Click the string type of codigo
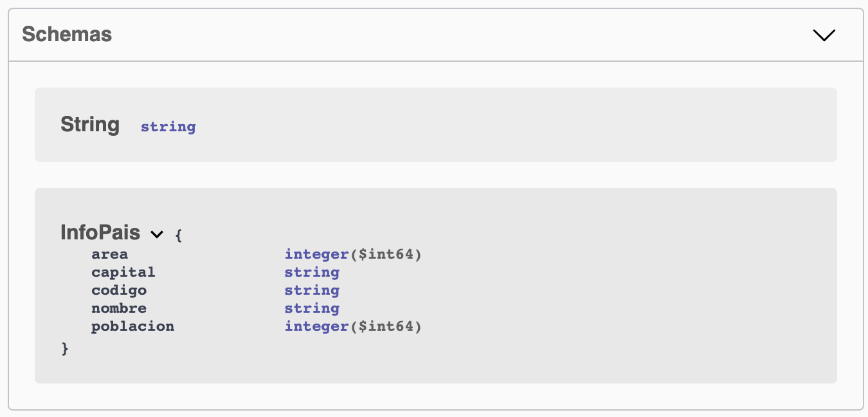868x417 pixels. pyautogui.click(x=312, y=290)
